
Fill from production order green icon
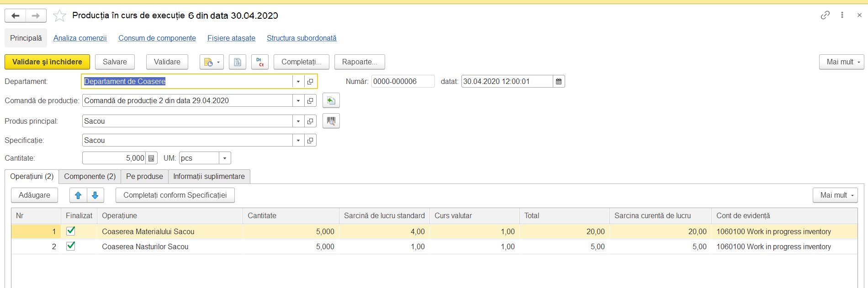pyautogui.click(x=331, y=100)
